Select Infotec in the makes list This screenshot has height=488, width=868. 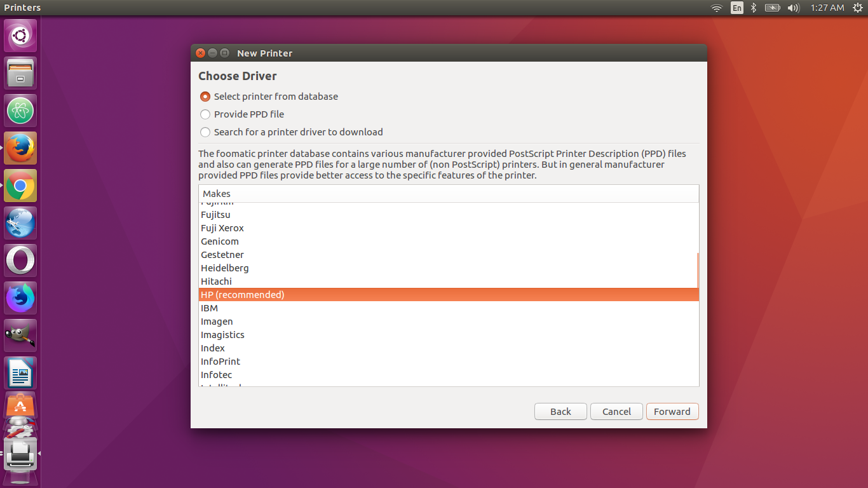click(447, 375)
